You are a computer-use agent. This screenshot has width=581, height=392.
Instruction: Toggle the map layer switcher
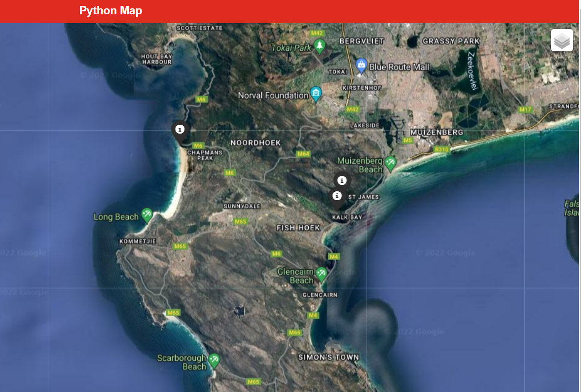[x=562, y=40]
